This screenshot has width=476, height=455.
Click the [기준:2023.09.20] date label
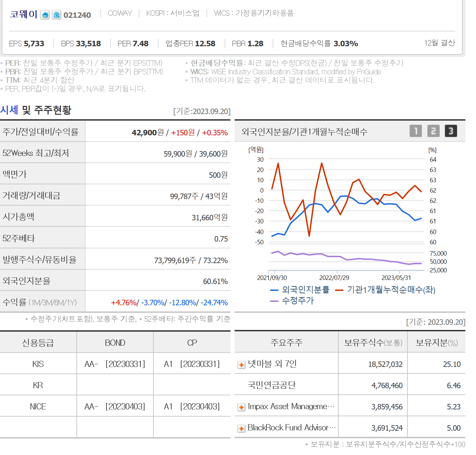coord(202,111)
